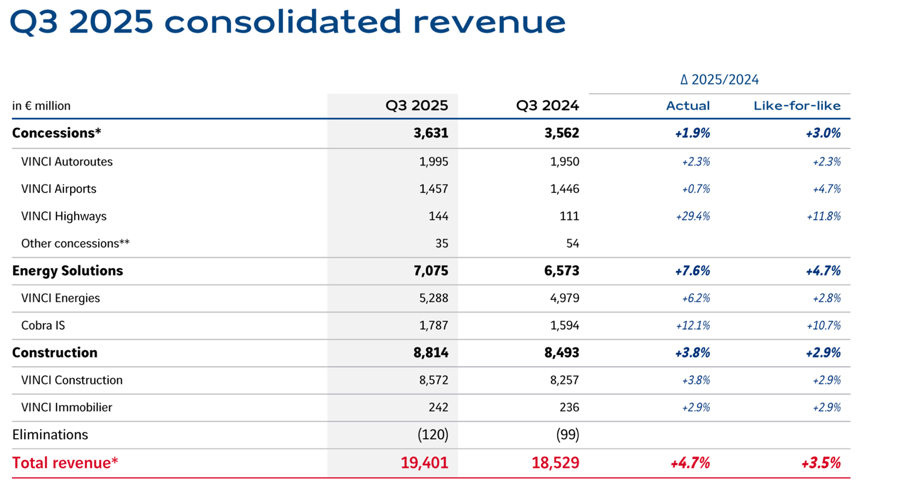The height and width of the screenshot is (490, 902).
Task: Click the red 'Total revenue*' label
Action: pos(65,462)
